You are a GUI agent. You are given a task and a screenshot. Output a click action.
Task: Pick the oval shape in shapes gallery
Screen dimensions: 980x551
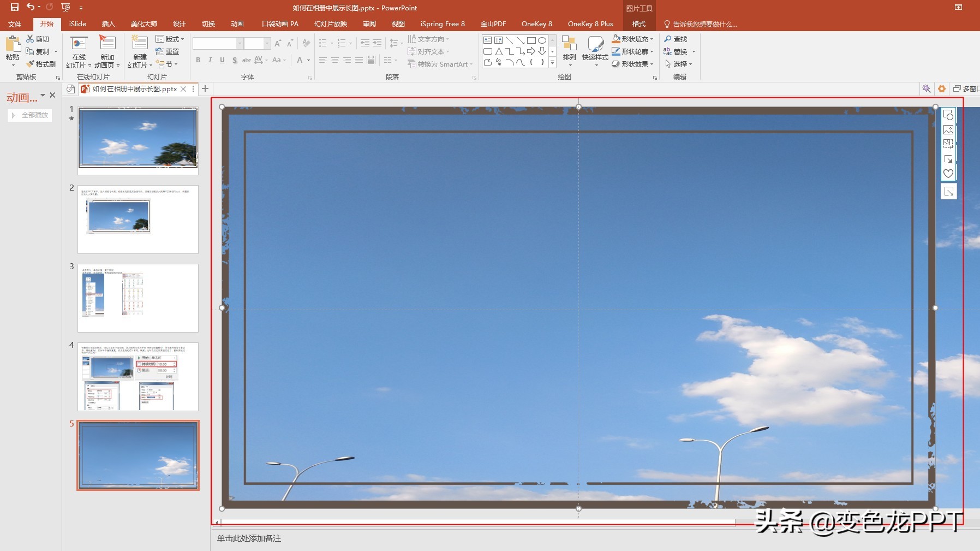coord(542,40)
